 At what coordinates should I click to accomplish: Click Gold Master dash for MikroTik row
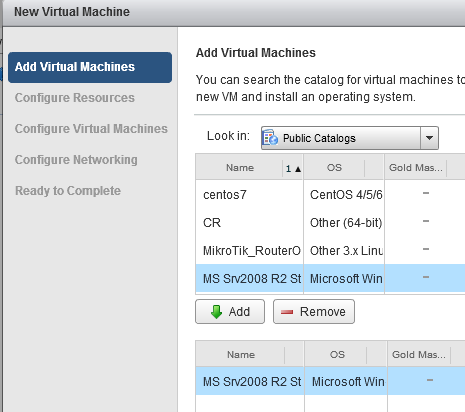(426, 249)
